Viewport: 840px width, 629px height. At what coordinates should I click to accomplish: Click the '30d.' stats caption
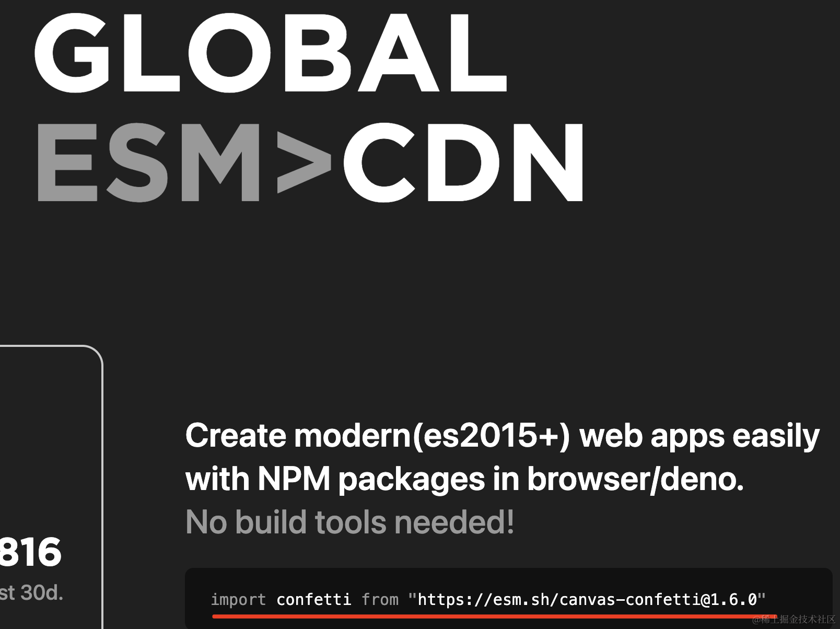point(42,593)
